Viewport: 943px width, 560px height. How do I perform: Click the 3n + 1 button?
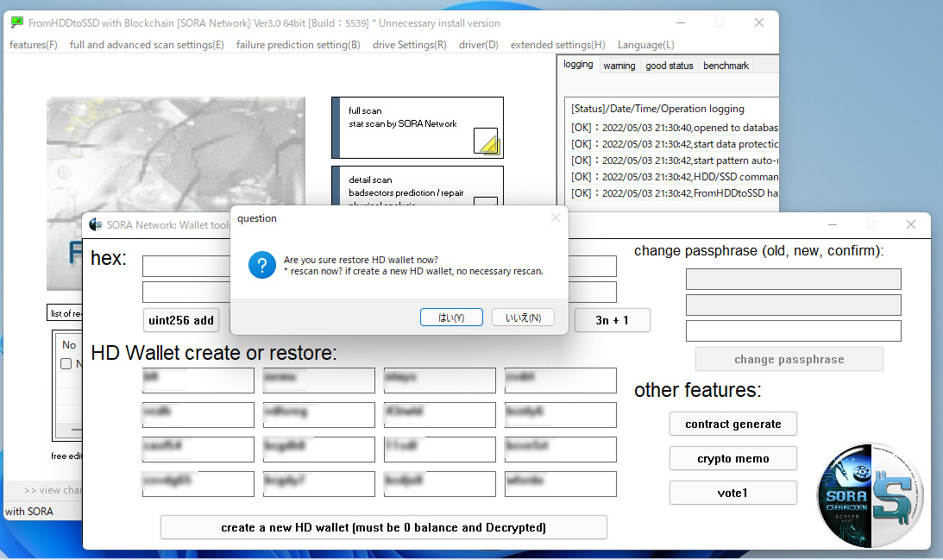(x=613, y=321)
